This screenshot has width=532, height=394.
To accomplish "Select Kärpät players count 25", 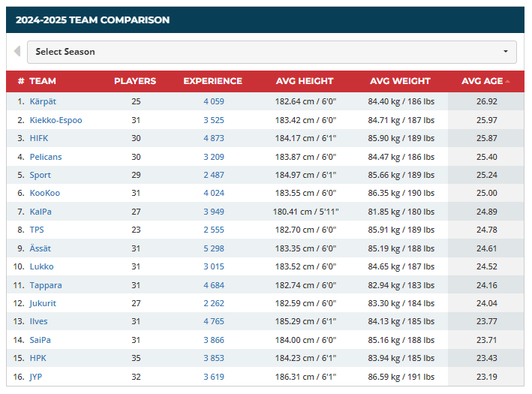I will tap(136, 101).
